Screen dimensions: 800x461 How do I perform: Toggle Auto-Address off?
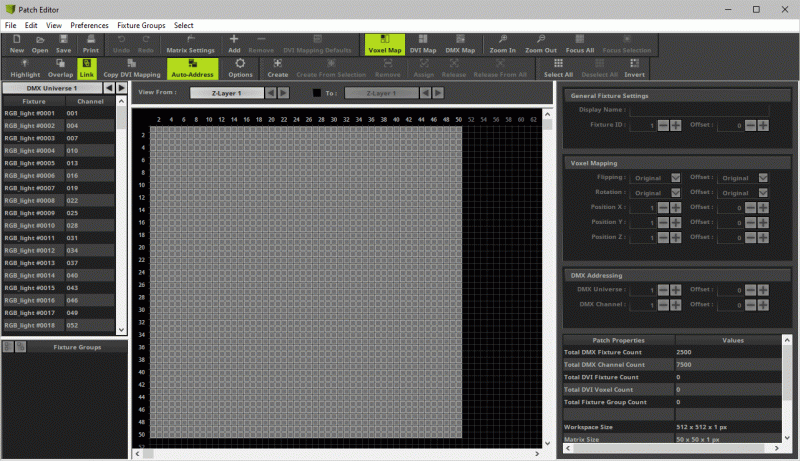click(192, 68)
